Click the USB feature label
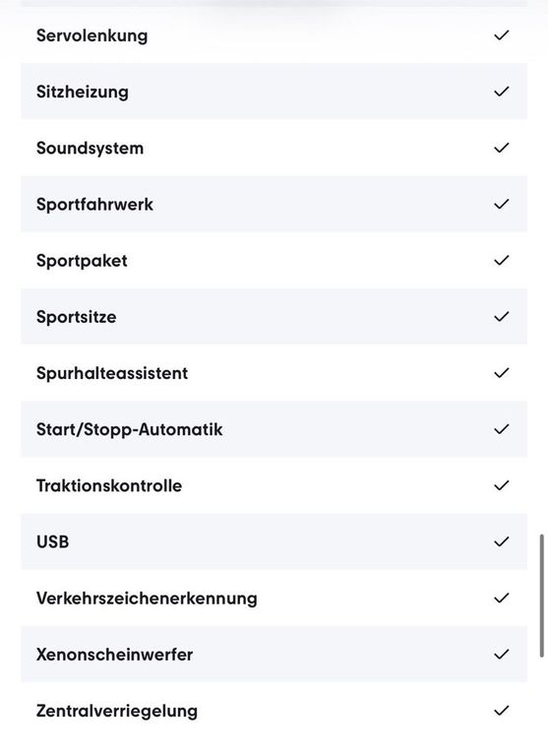The width and height of the screenshot is (548, 756). (x=52, y=542)
